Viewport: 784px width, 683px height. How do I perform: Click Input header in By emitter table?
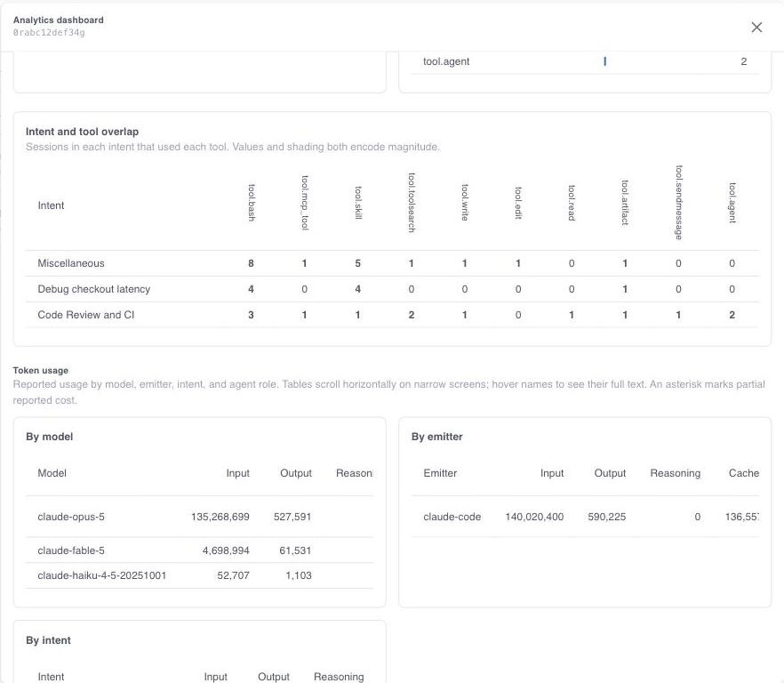pos(551,473)
